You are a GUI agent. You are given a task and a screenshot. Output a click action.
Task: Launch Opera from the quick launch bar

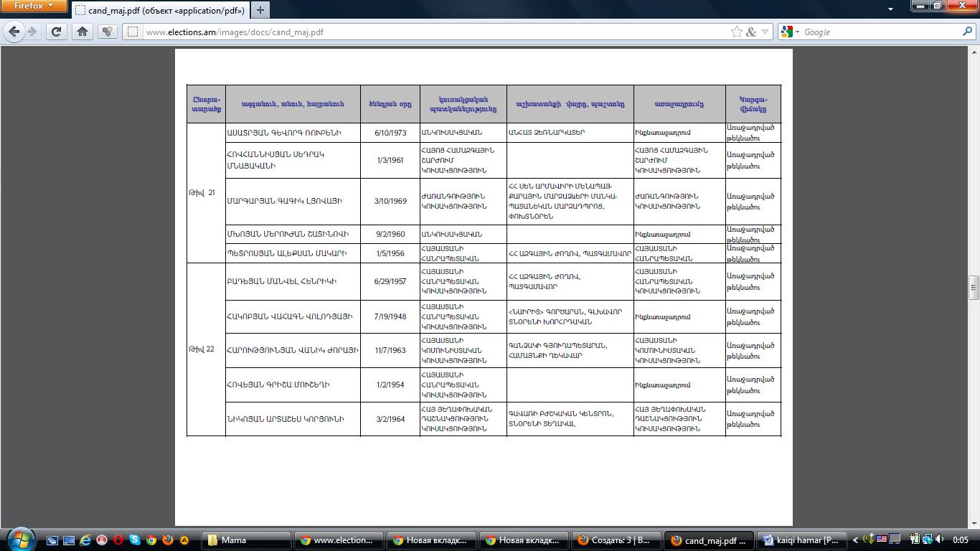118,540
